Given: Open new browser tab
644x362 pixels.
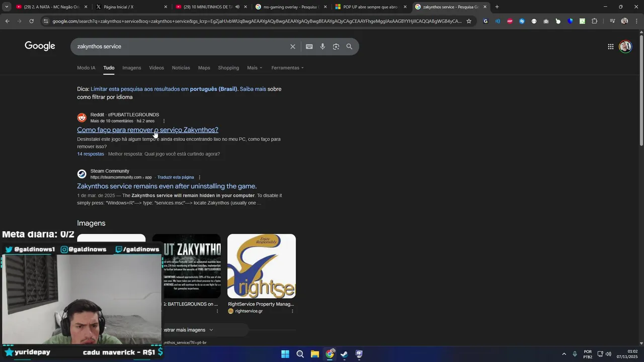Looking at the screenshot, I should pos(497,7).
